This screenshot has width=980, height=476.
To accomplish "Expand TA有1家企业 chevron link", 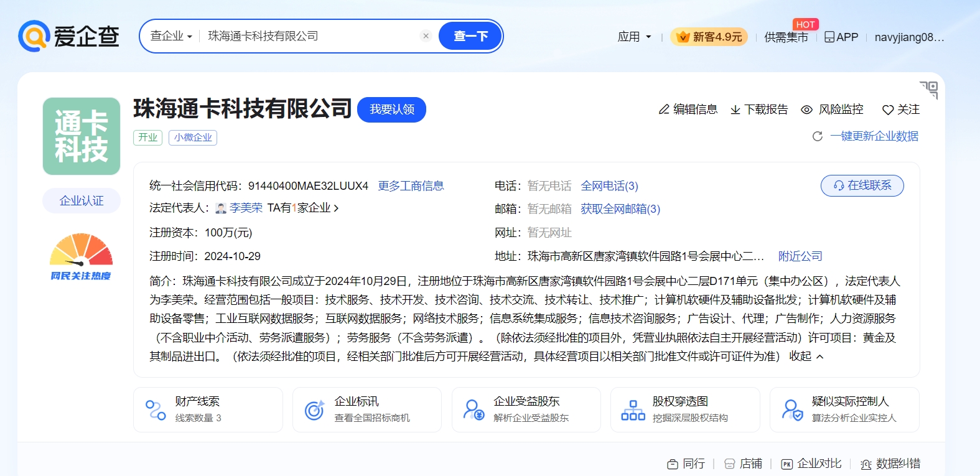I will click(303, 208).
